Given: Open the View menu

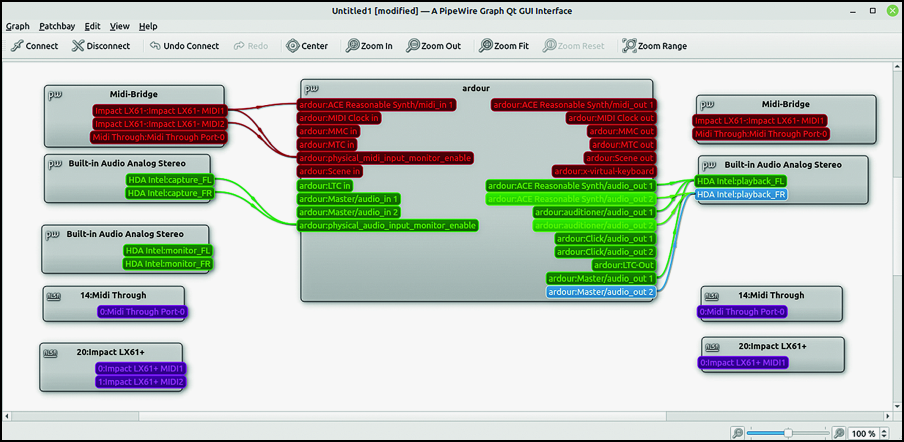Looking at the screenshot, I should tap(119, 27).
